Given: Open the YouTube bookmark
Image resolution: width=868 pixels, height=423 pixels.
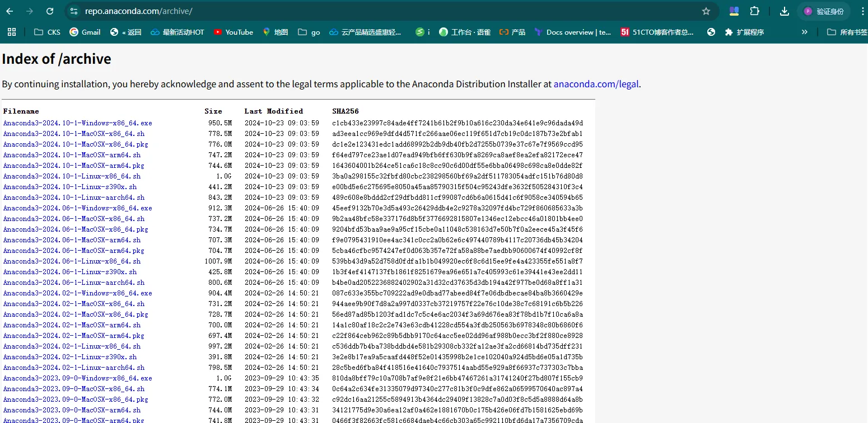Looking at the screenshot, I should pos(234,32).
